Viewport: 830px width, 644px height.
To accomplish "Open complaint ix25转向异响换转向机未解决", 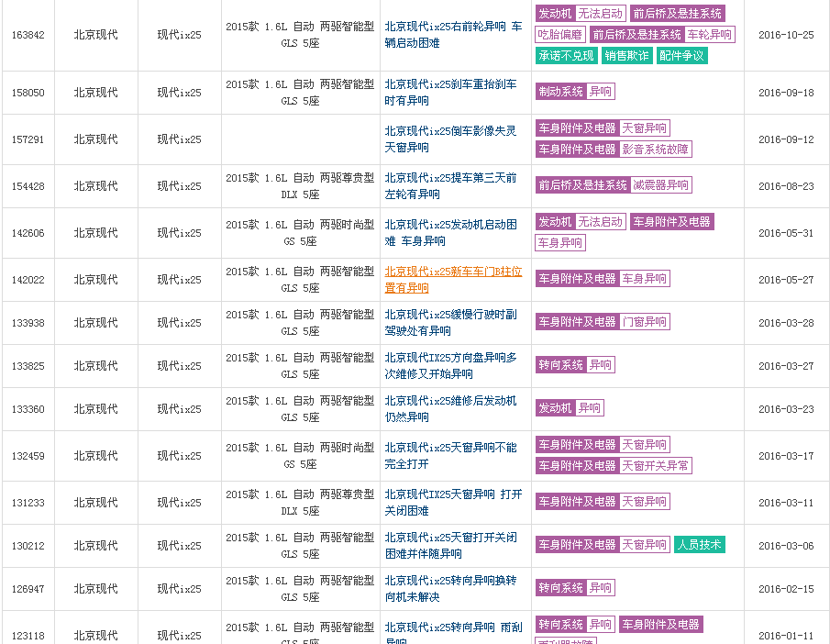I will [x=450, y=589].
